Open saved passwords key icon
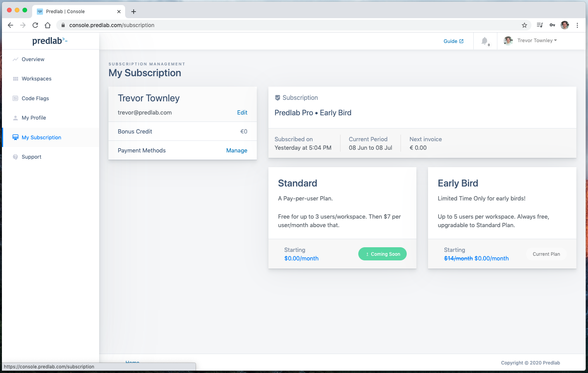588x373 pixels. (552, 25)
